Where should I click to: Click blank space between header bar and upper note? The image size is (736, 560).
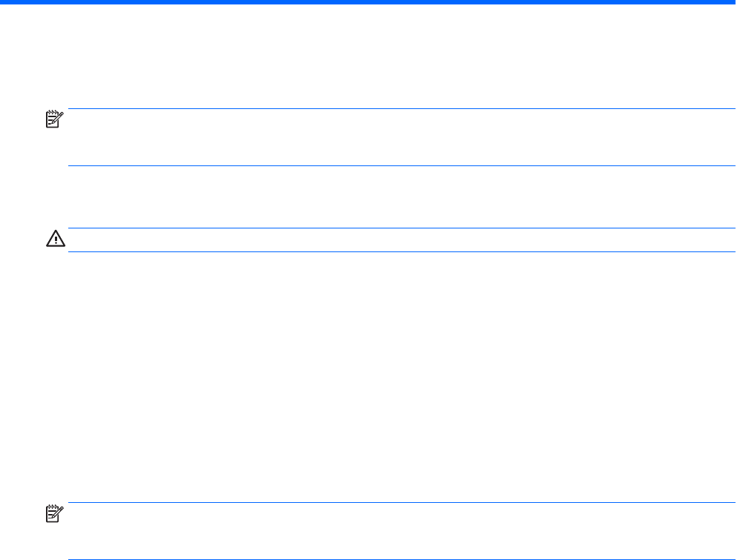tap(393, 56)
